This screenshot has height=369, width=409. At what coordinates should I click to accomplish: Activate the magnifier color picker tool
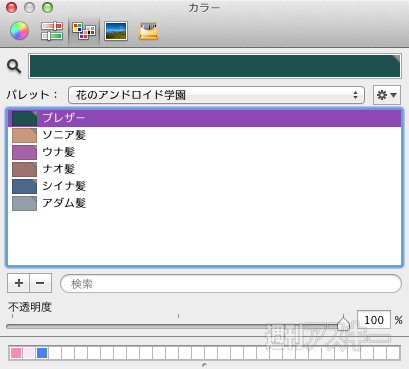[14, 66]
